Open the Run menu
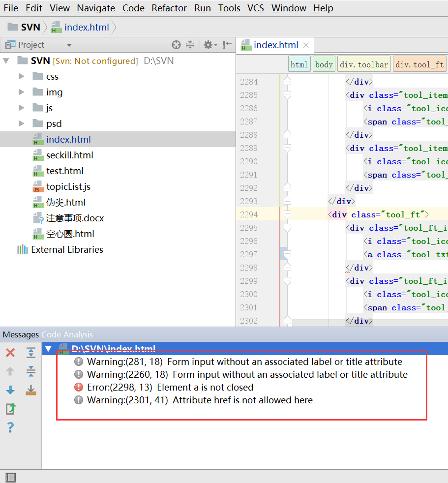This screenshot has height=483, width=448. coord(202,8)
